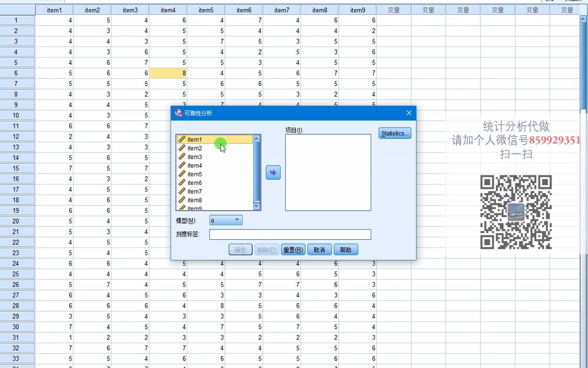Select item1 in the dialog variable list
Screen dimensions: 588x368
(215, 139)
